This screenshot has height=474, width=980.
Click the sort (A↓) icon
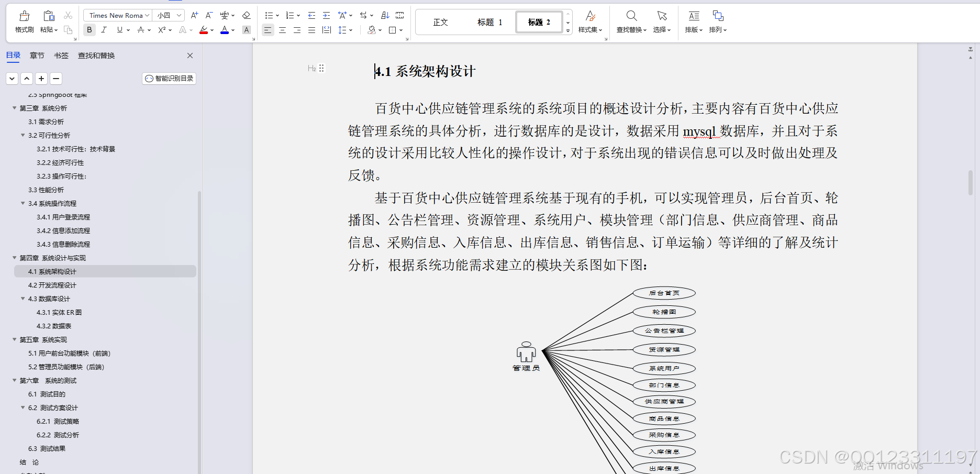(x=385, y=15)
